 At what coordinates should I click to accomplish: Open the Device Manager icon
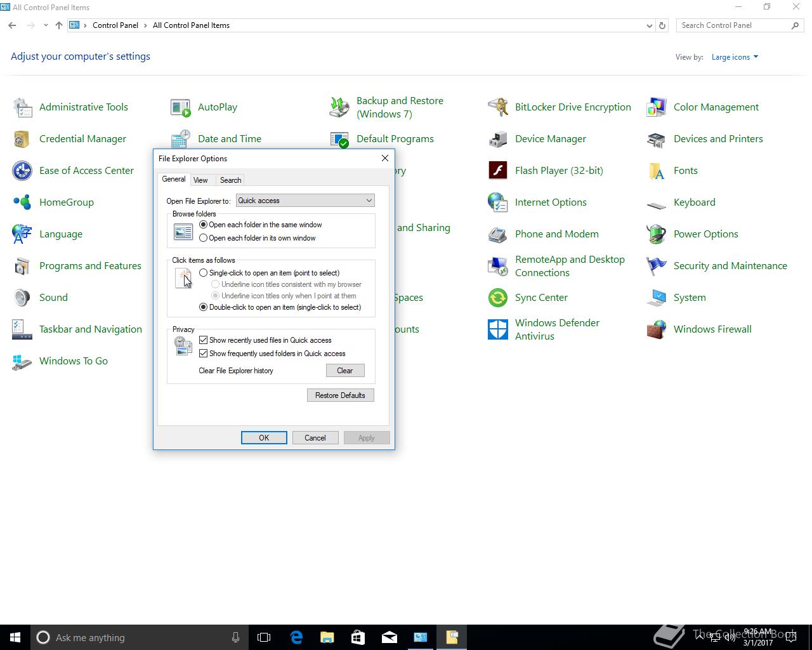498,139
